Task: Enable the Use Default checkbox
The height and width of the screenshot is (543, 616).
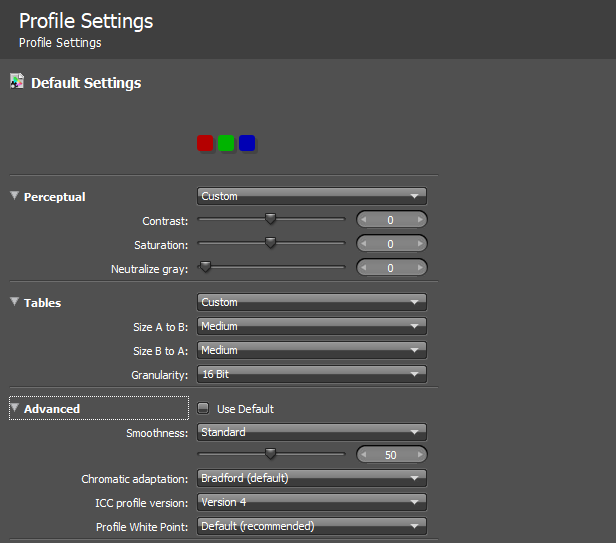Action: (204, 408)
